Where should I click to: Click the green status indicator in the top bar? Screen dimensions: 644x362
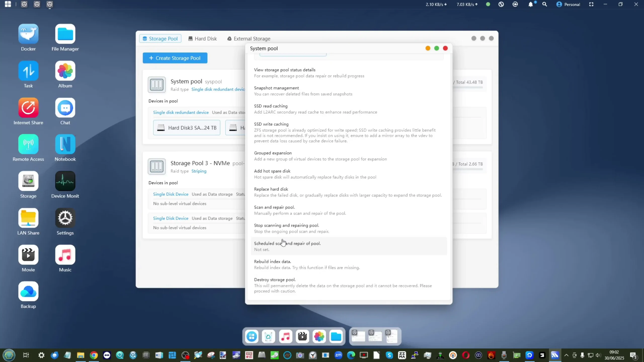click(488, 4)
